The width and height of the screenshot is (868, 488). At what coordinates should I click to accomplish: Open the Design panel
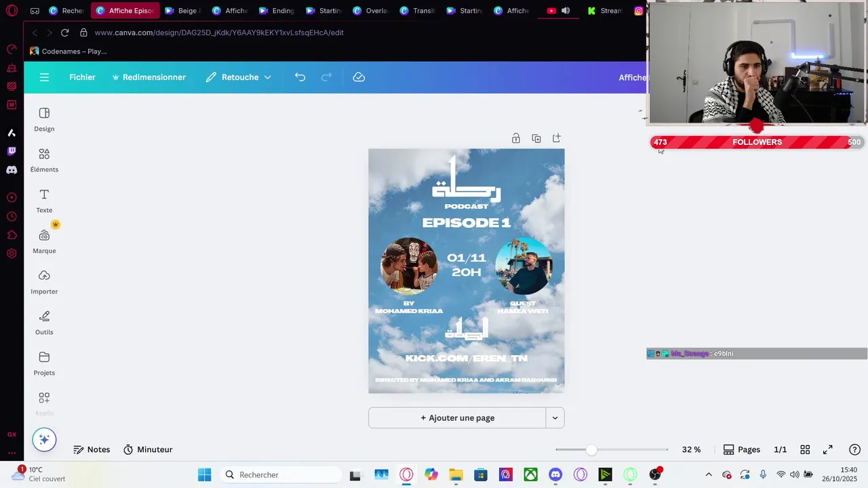pos(44,119)
